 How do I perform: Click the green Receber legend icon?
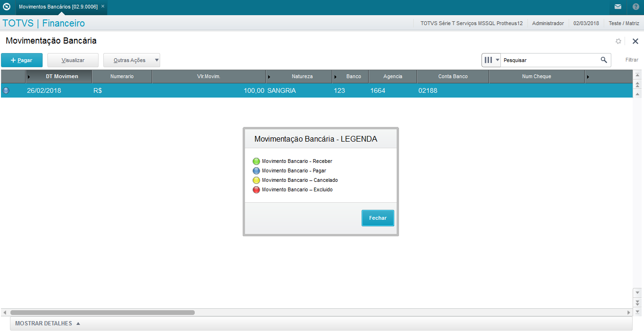coord(256,162)
